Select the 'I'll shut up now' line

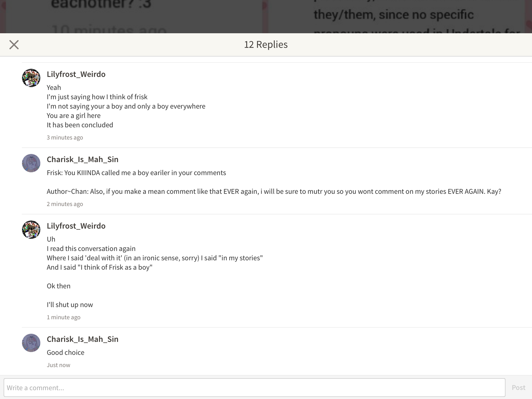[70, 305]
